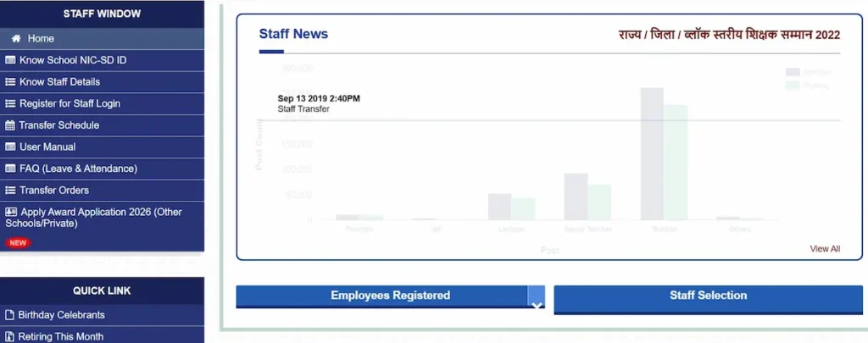Open the Home menu item
868x343 pixels.
(102, 39)
